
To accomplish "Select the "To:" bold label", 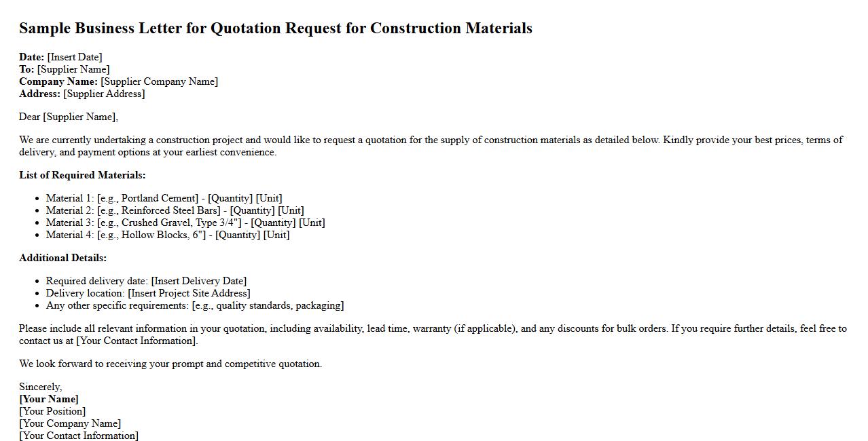I will [26, 69].
